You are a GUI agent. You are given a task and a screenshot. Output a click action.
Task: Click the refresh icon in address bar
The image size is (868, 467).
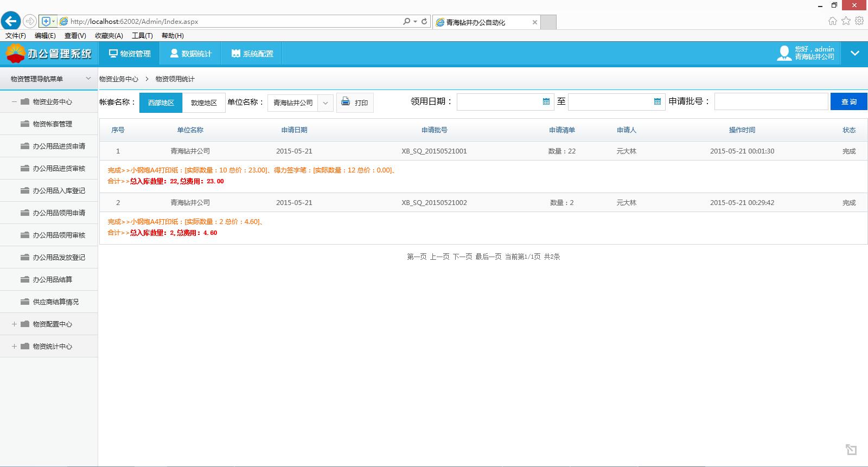click(x=424, y=22)
